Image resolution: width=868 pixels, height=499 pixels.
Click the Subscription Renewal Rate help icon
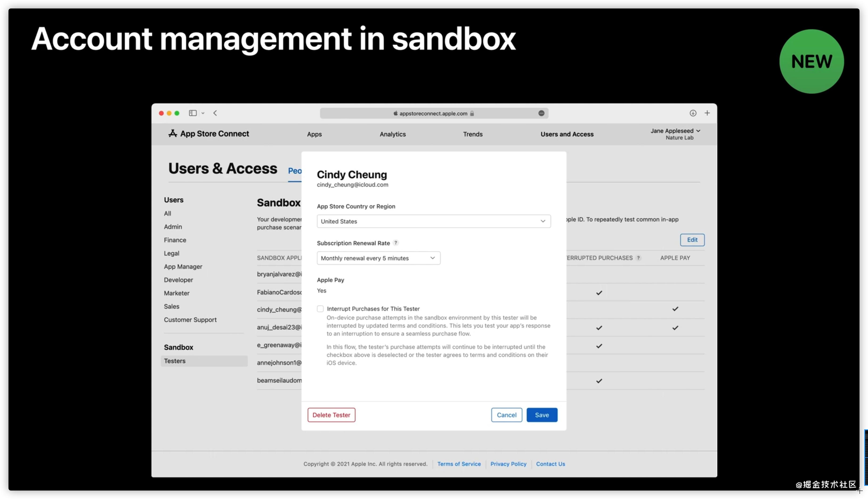pos(396,243)
